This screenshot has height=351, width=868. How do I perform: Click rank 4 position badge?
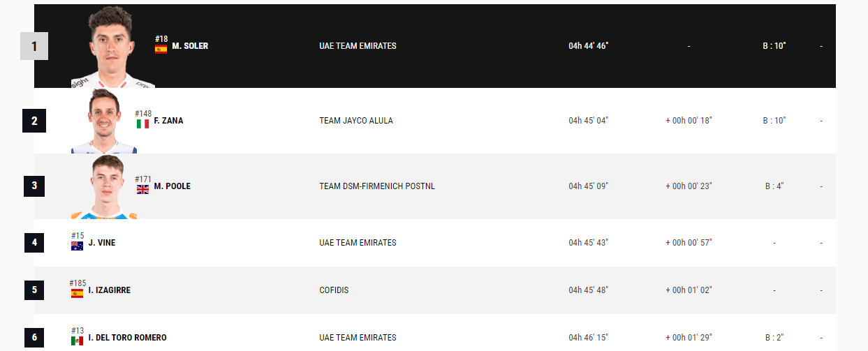tap(34, 243)
